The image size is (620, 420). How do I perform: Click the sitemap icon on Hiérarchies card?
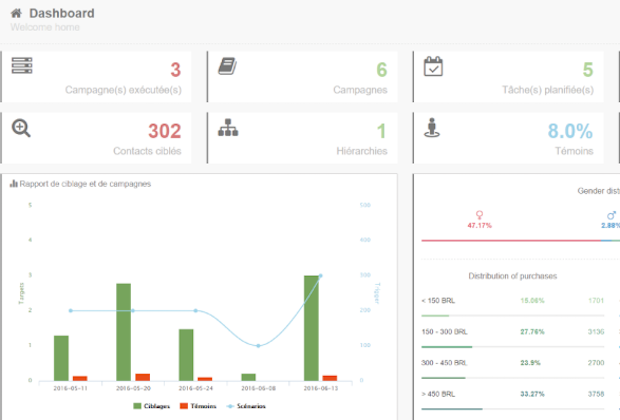pyautogui.click(x=228, y=127)
